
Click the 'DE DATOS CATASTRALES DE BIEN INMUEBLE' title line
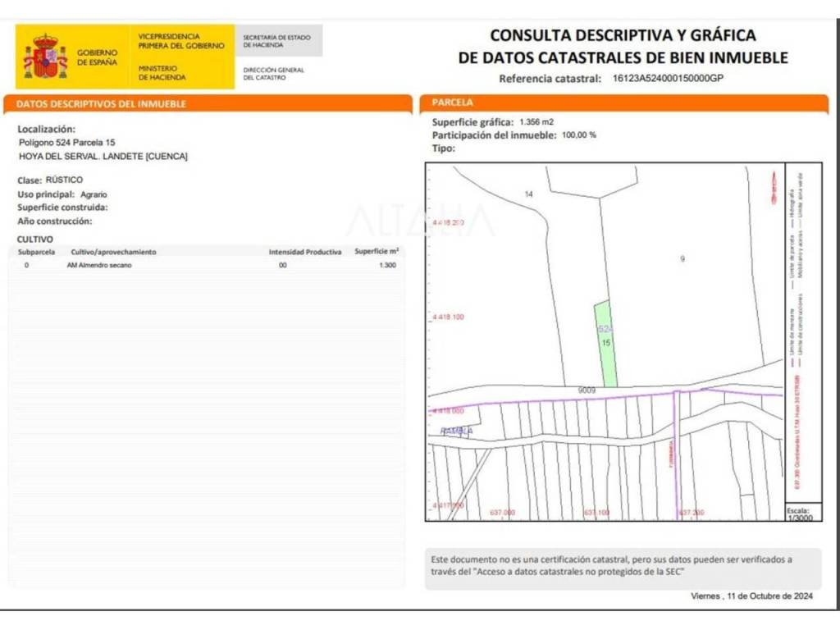tap(623, 57)
